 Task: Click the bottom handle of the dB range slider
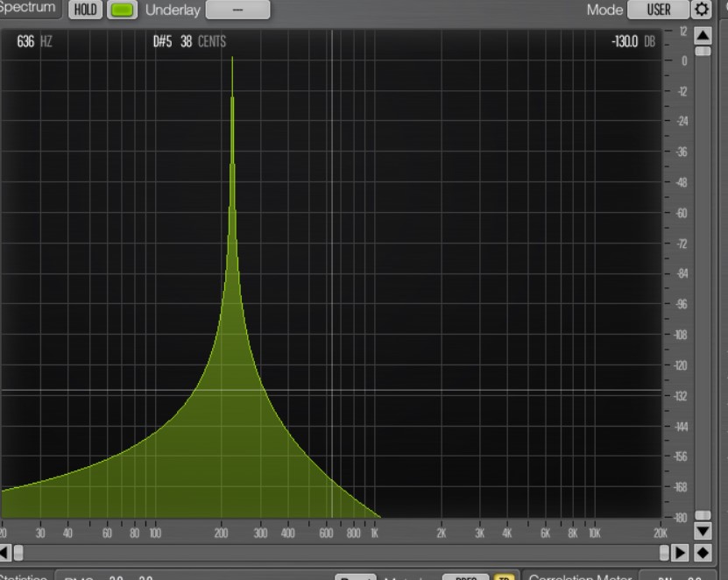(x=703, y=515)
